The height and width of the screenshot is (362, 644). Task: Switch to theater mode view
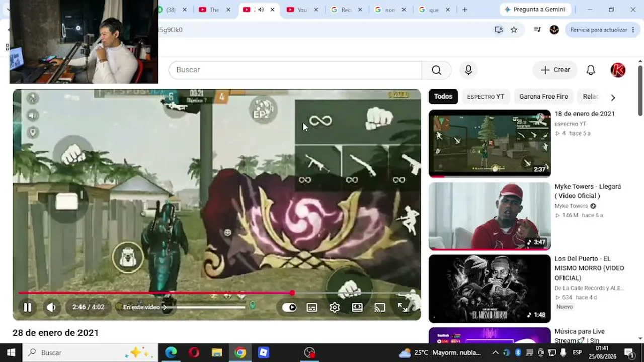click(357, 307)
